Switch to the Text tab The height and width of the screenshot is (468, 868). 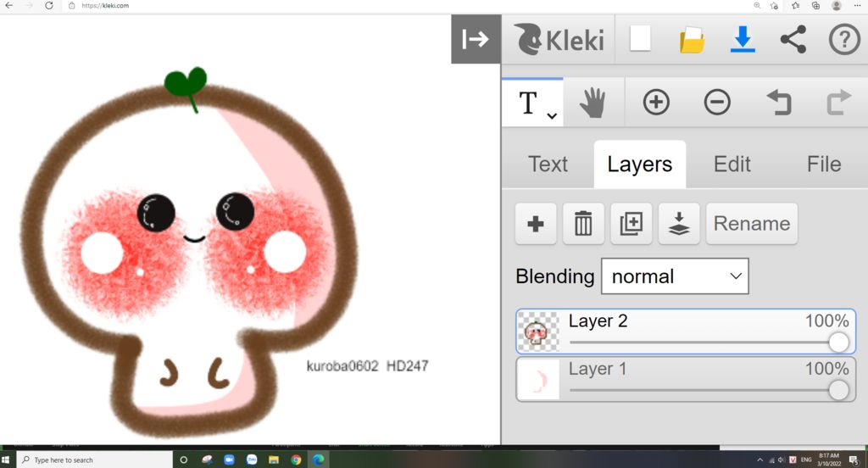click(548, 164)
